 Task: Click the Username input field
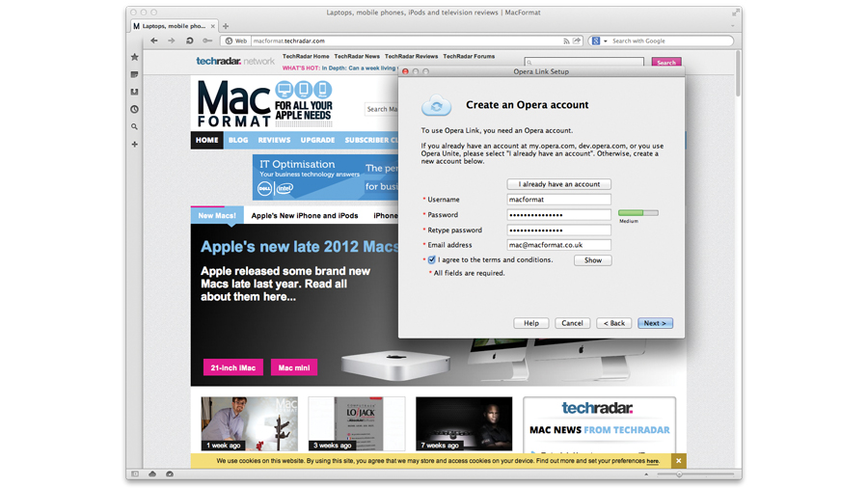click(559, 200)
